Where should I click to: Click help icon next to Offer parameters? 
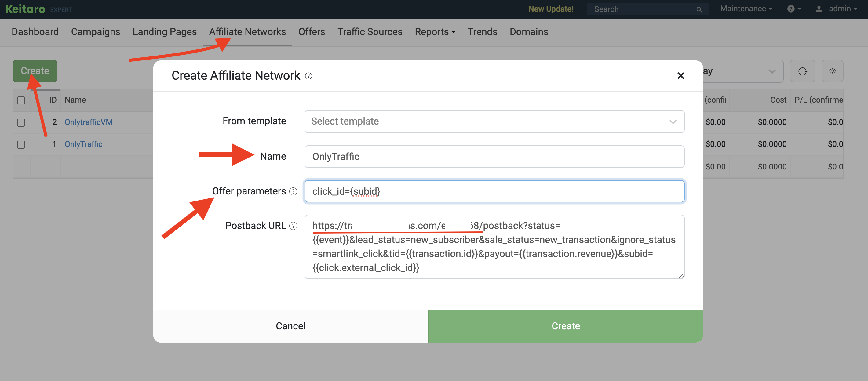coord(293,191)
